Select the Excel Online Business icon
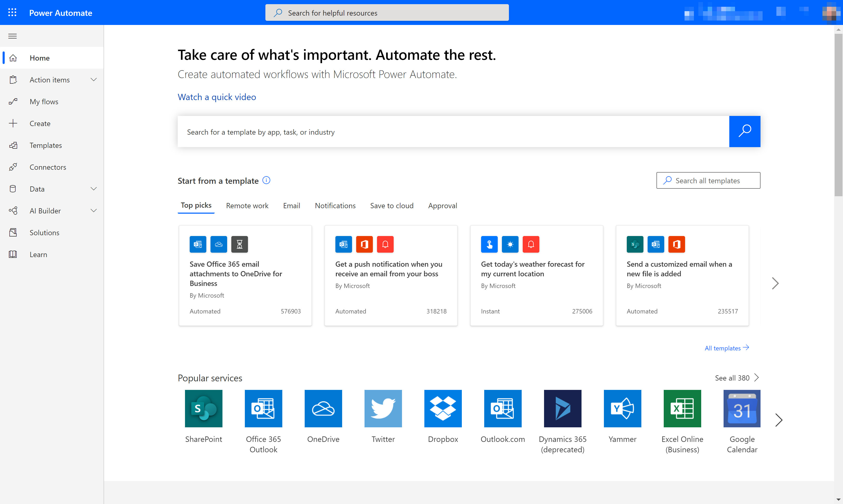The image size is (843, 504). click(682, 408)
